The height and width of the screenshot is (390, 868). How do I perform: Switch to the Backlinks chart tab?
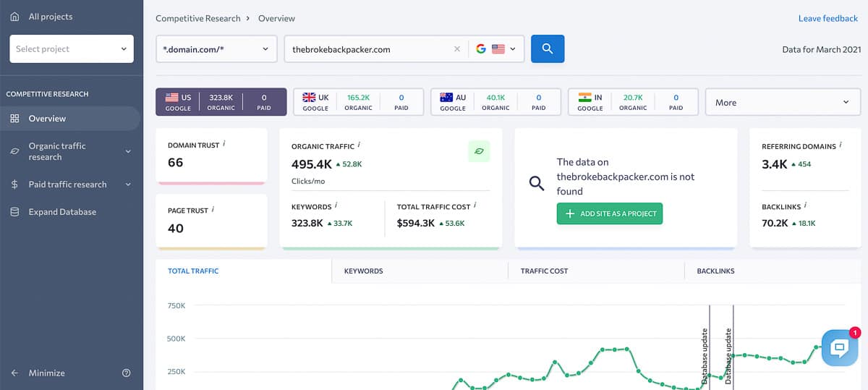(715, 271)
